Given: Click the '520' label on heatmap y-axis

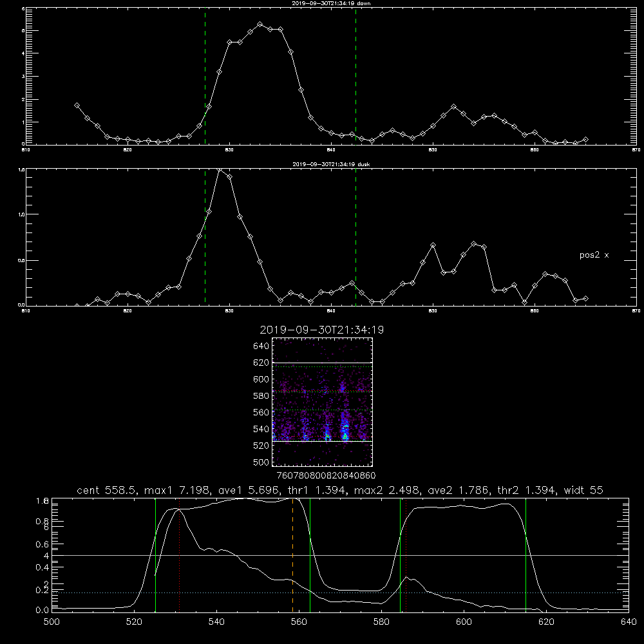Looking at the screenshot, I should (x=261, y=446).
